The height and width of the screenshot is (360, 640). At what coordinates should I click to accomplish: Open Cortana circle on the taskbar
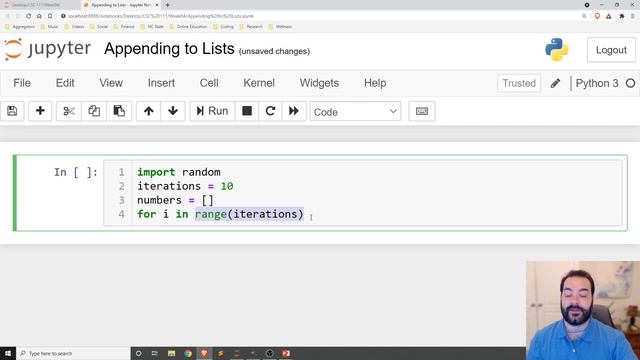(138, 353)
